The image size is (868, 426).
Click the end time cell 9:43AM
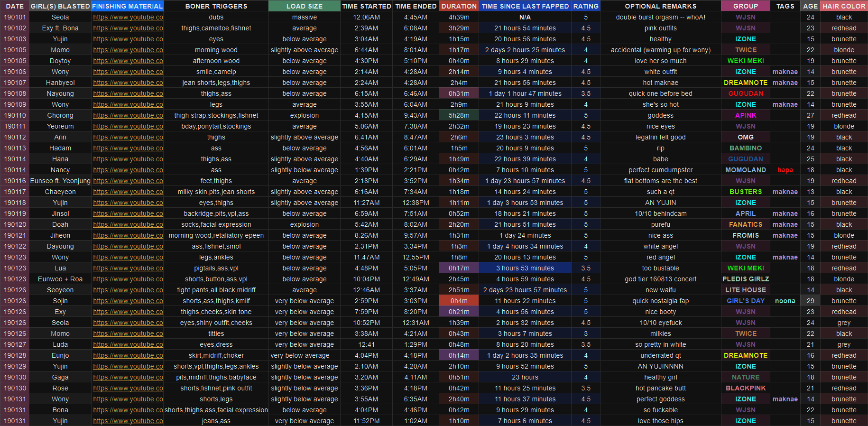416,115
